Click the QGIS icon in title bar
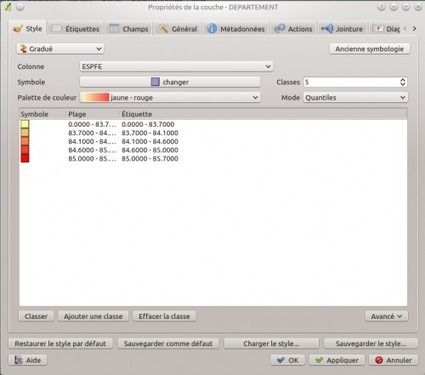The width and height of the screenshot is (425, 375). [8, 6]
